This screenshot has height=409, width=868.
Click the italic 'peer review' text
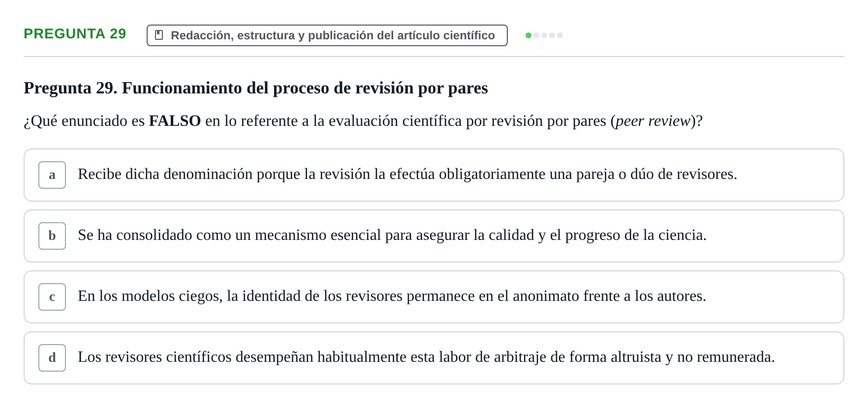coord(653,121)
